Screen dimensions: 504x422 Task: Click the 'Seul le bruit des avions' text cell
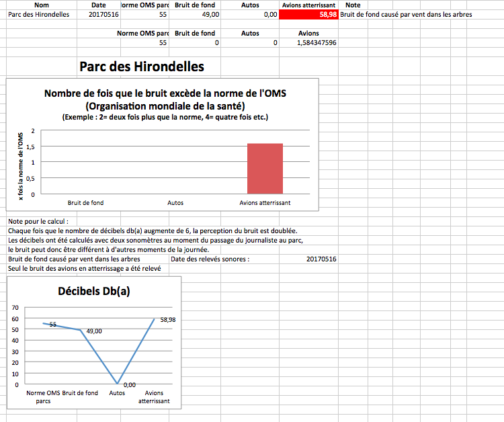coord(84,268)
